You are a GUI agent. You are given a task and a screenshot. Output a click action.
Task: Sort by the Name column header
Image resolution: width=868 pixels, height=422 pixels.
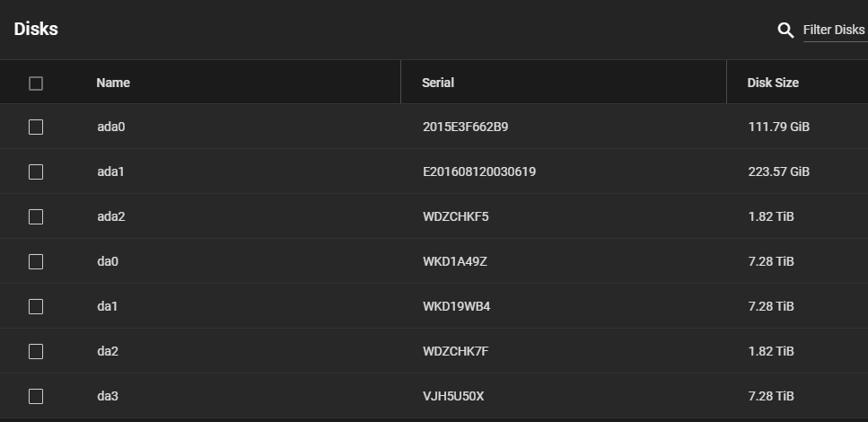point(113,83)
